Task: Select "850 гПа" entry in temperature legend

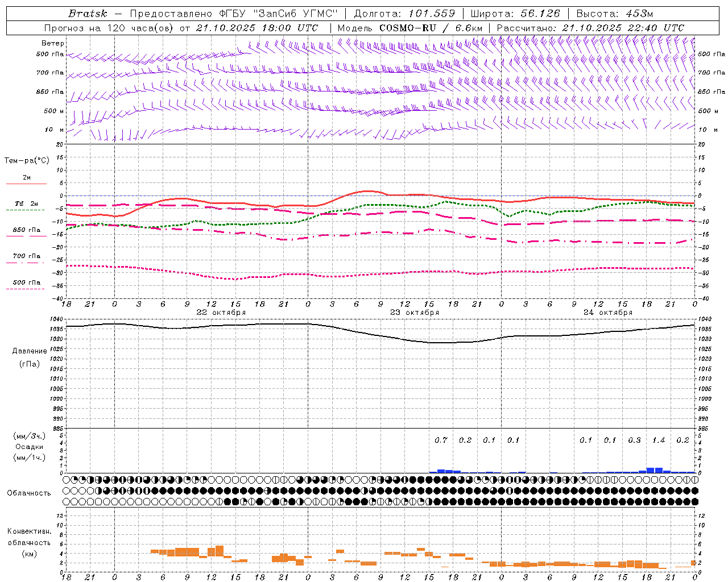Action: pyautogui.click(x=27, y=230)
